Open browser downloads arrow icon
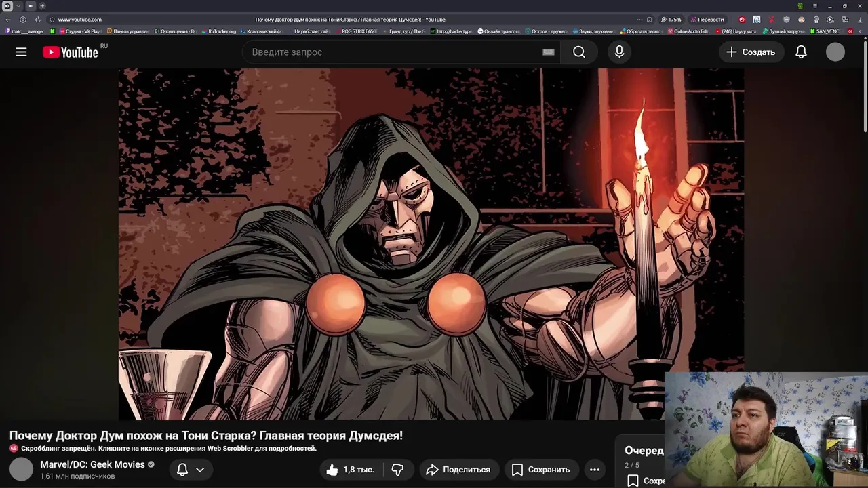The image size is (868, 488). pyautogui.click(x=860, y=20)
